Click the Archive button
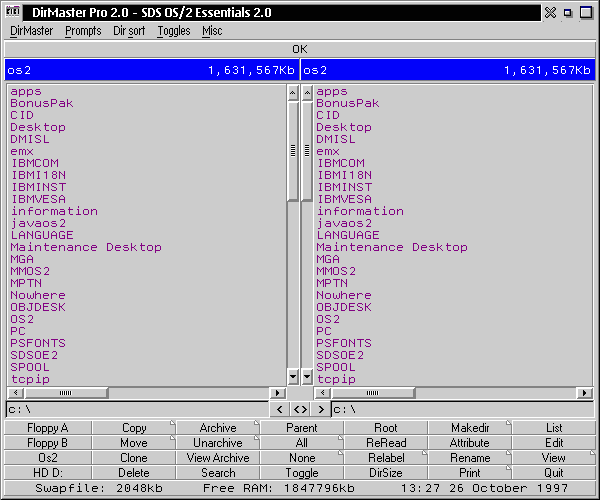 [x=218, y=428]
